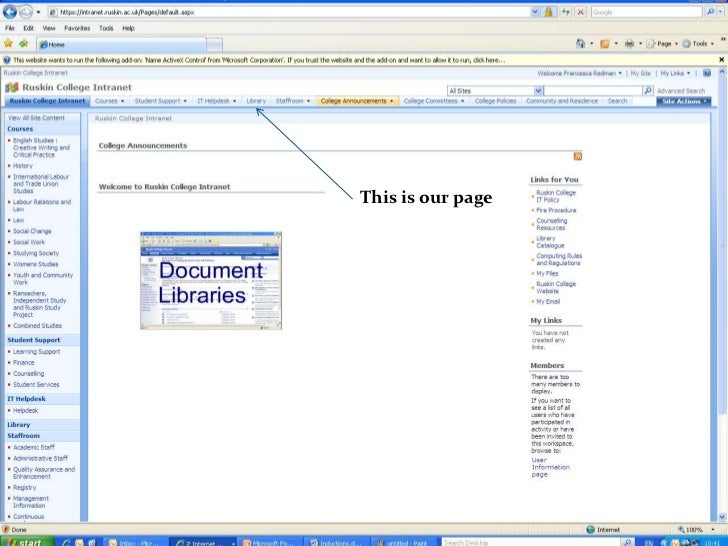Viewport: 728px width, 546px height.
Task: Click the Windows Start button
Action: point(27,542)
